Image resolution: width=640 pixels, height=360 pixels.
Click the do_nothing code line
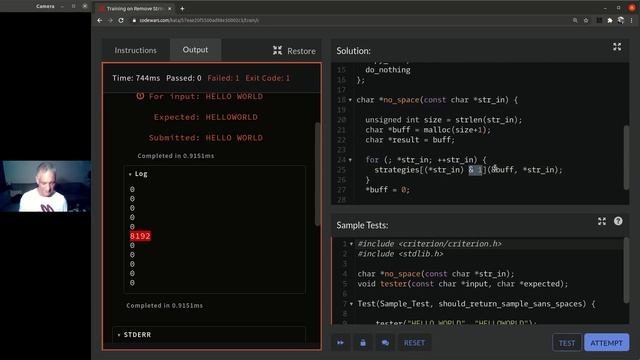388,70
